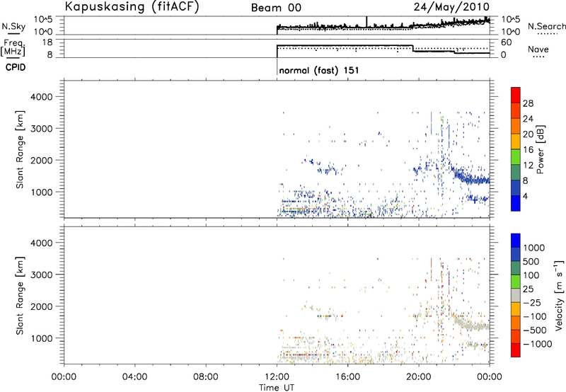Click the 'Kapuskasing (fitACF)' title
566x392 pixels.
click(132, 7)
